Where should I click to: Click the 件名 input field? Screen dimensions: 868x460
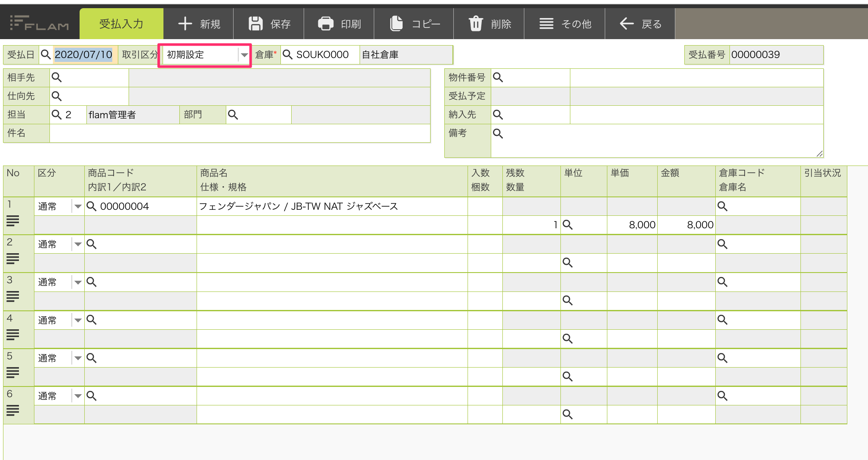[240, 133]
